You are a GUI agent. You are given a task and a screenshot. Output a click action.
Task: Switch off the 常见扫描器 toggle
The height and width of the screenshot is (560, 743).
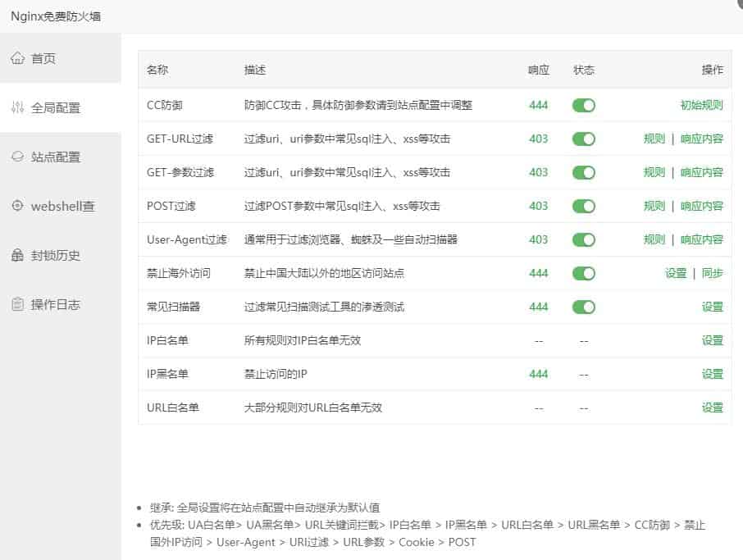click(583, 307)
